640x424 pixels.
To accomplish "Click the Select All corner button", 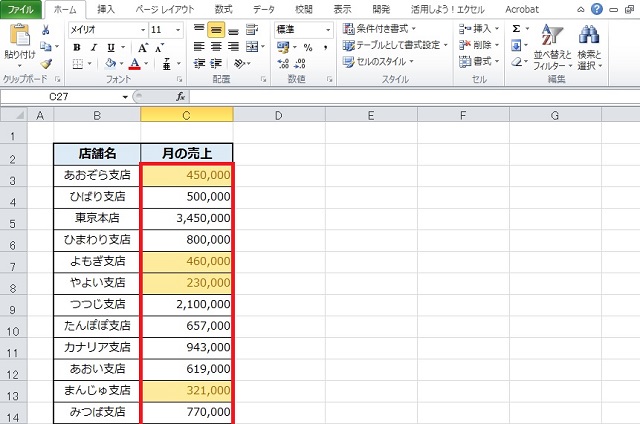I will point(14,115).
